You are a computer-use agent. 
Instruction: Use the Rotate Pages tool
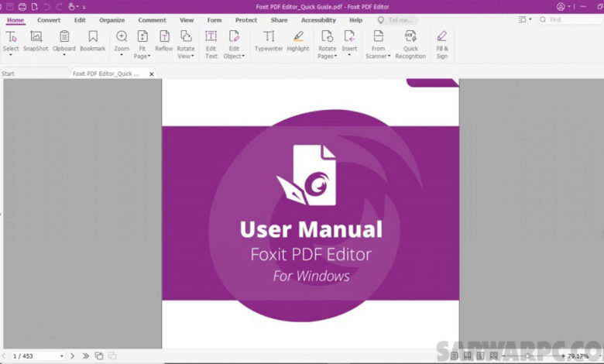pyautogui.click(x=327, y=45)
